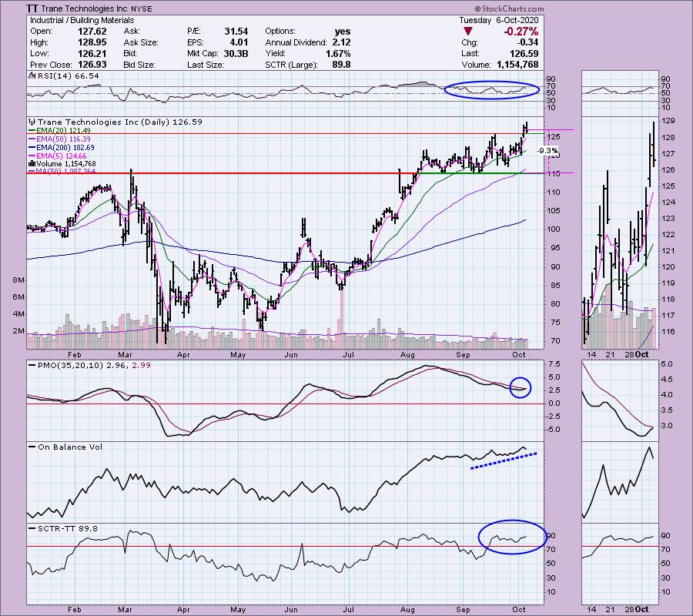Select the Open value 127.62
Viewport: 693px width, 616px height.
(x=92, y=32)
